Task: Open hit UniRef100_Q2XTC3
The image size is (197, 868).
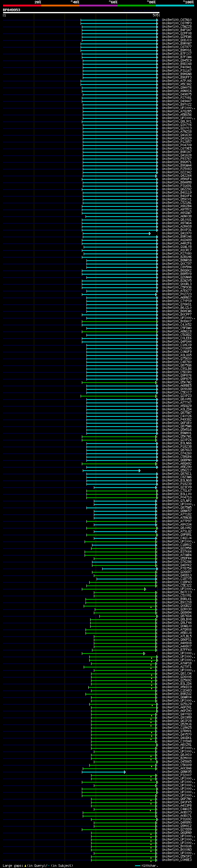Action: [176, 128]
